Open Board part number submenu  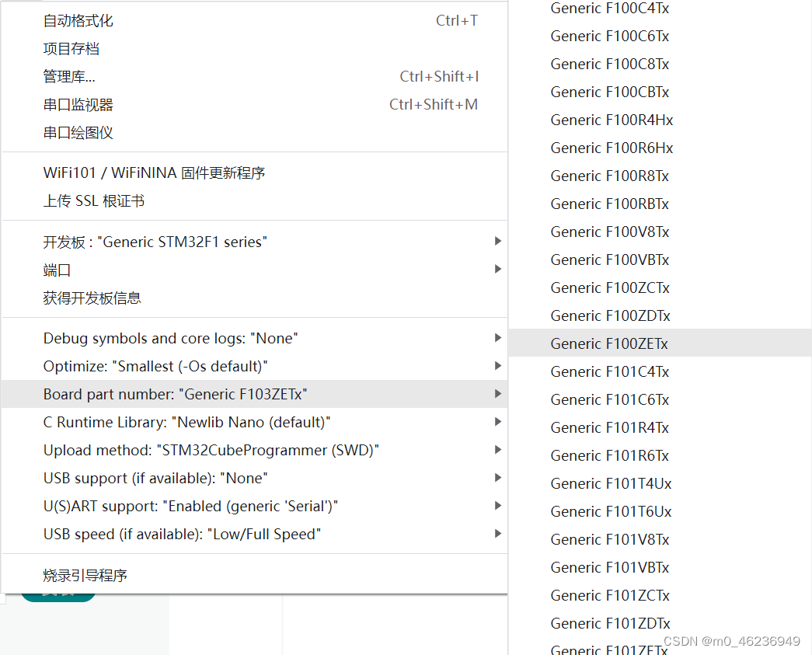tap(254, 394)
